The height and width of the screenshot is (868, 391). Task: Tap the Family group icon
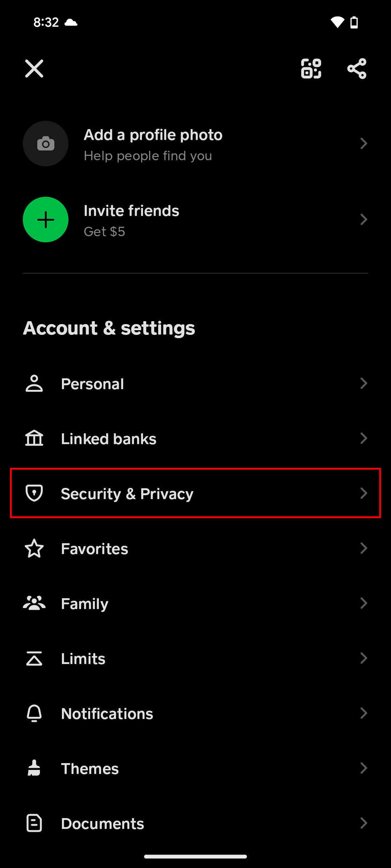pyautogui.click(x=34, y=603)
